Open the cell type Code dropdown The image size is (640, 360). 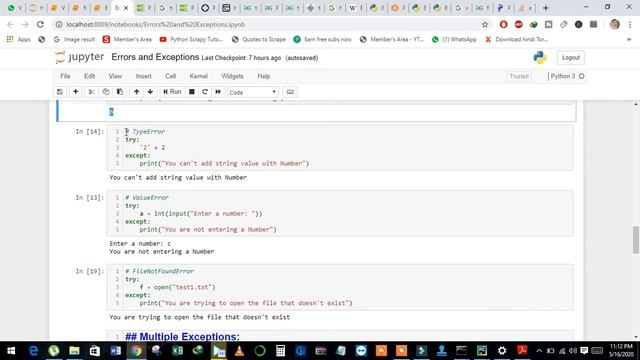point(253,92)
